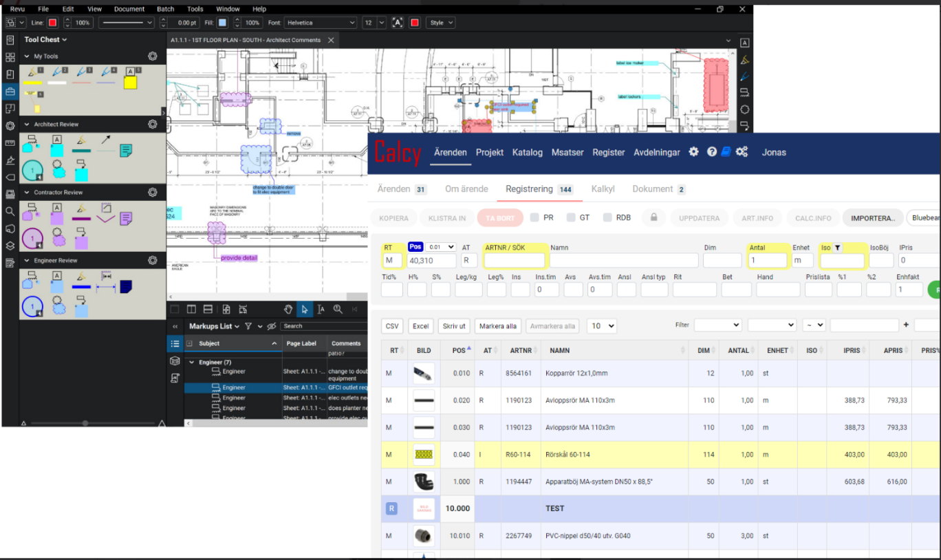Image resolution: width=941 pixels, height=560 pixels.
Task: Switch to the Kalkyl tab
Action: click(x=603, y=189)
